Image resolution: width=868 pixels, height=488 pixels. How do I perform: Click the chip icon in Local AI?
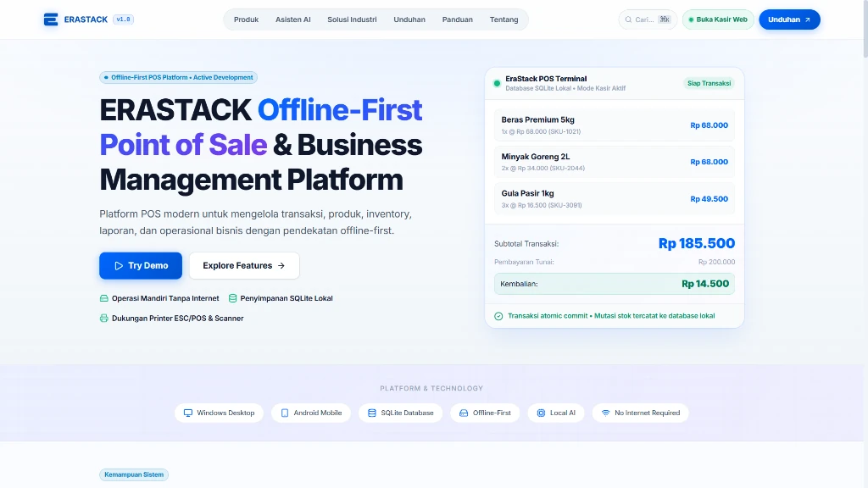point(541,413)
